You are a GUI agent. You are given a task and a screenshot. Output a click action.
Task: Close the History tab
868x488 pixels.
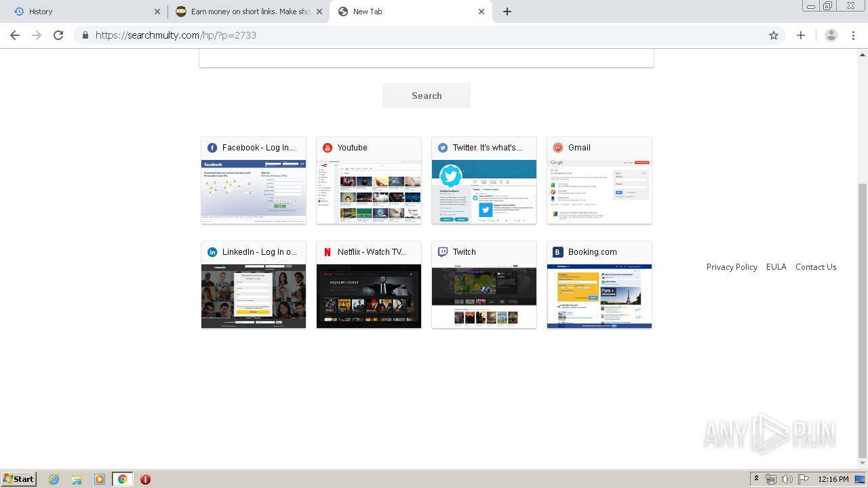[x=157, y=12]
